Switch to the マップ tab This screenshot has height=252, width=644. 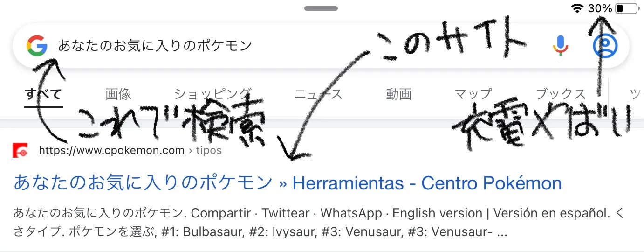[x=473, y=94]
